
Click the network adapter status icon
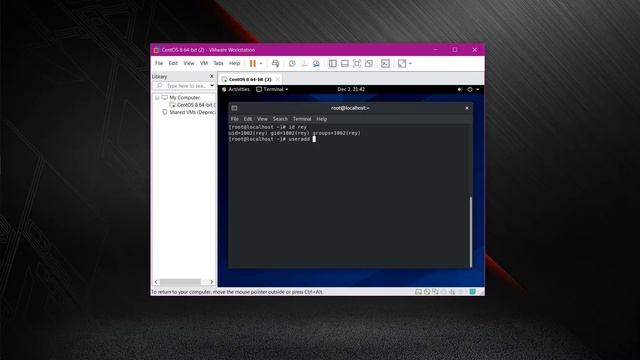pyautogui.click(x=435, y=292)
